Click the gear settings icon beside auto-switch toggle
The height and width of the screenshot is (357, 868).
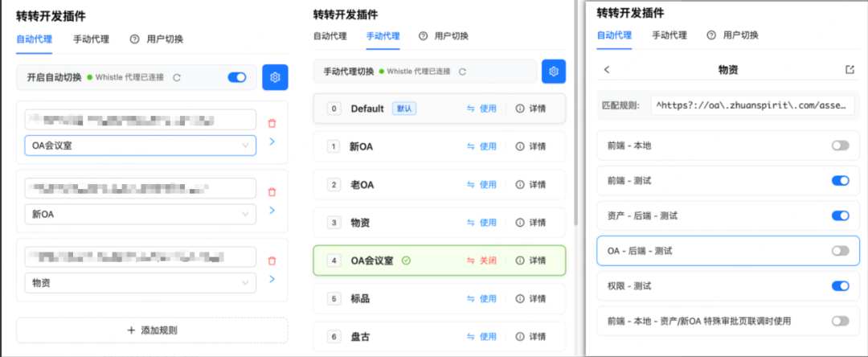click(x=275, y=77)
